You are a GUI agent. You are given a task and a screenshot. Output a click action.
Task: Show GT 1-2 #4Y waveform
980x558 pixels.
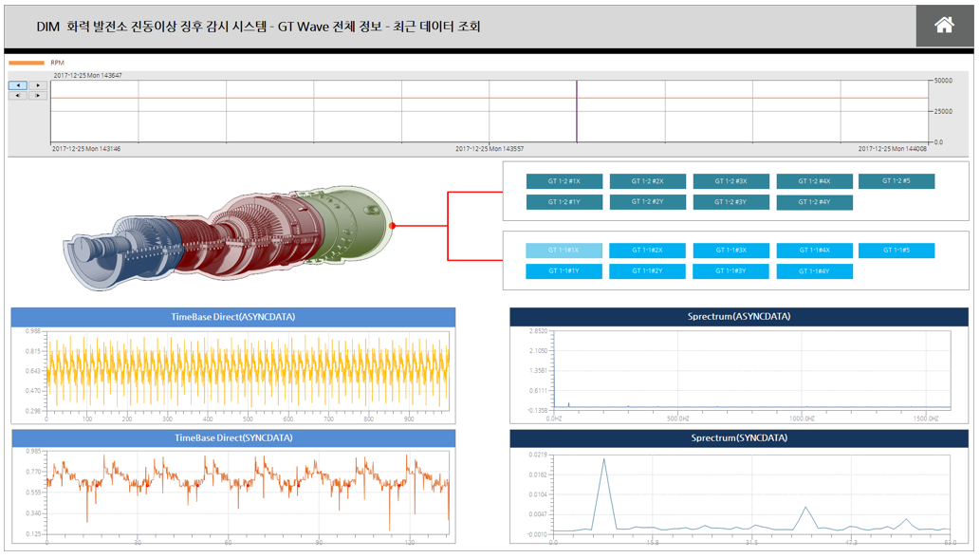[x=814, y=202]
